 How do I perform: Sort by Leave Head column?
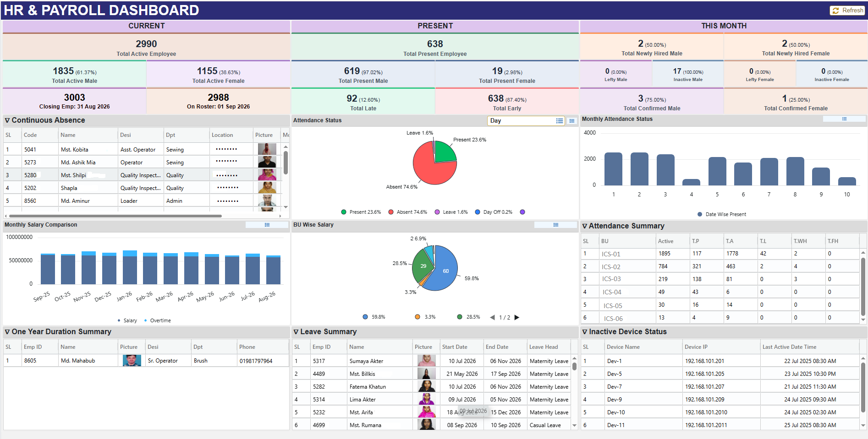(x=548, y=347)
